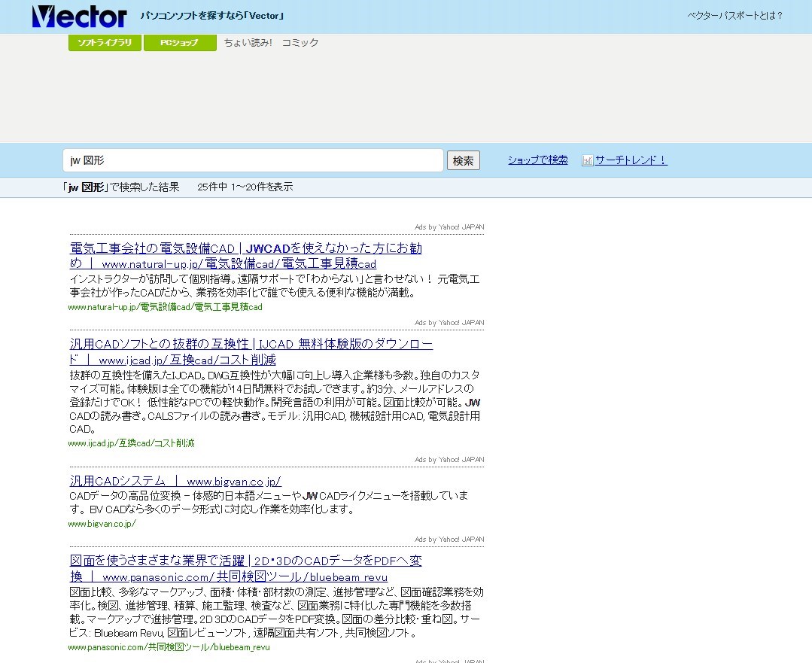Open 図面を使うさまざまな業界で活躍 ad title
The image size is (812, 663).
pyautogui.click(x=246, y=569)
